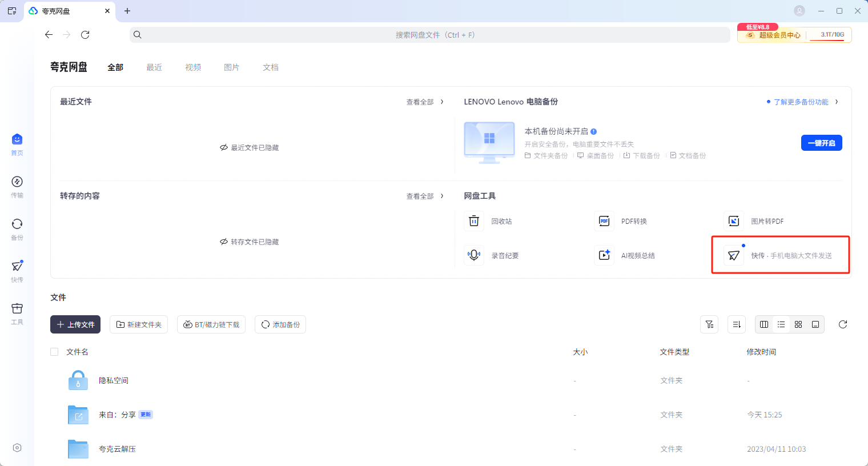This screenshot has height=466, width=868.
Task: Open 了解更多备份功能 link
Action: (x=801, y=102)
